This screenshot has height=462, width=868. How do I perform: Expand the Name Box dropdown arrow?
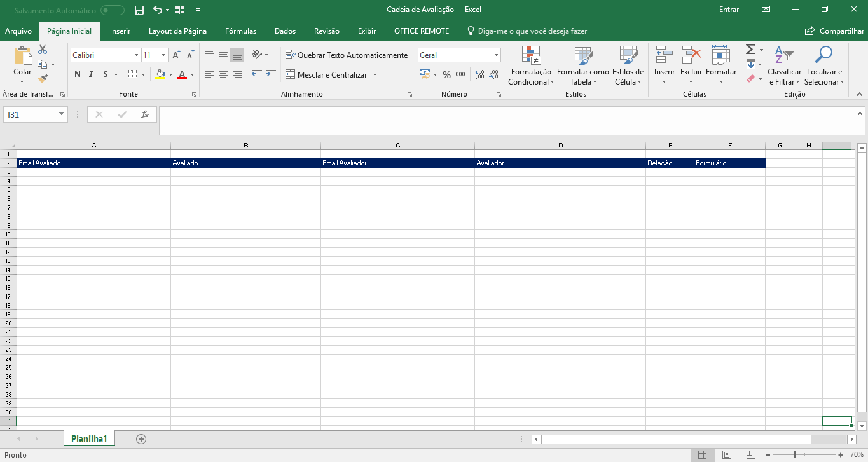click(62, 114)
